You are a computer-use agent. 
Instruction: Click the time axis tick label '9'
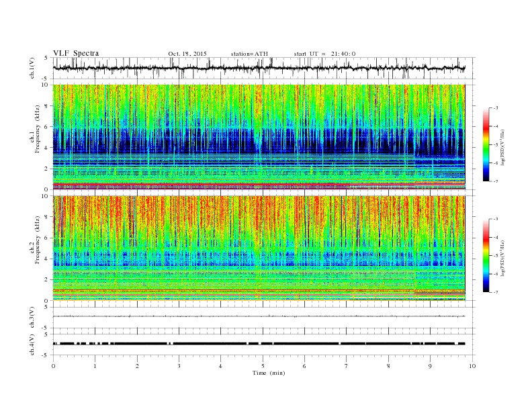pyautogui.click(x=431, y=366)
